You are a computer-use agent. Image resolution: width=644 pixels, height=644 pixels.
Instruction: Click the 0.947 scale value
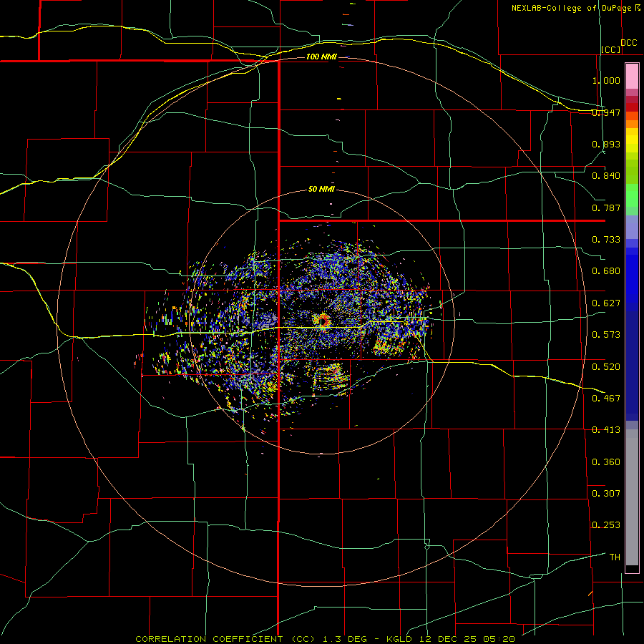tap(606, 112)
